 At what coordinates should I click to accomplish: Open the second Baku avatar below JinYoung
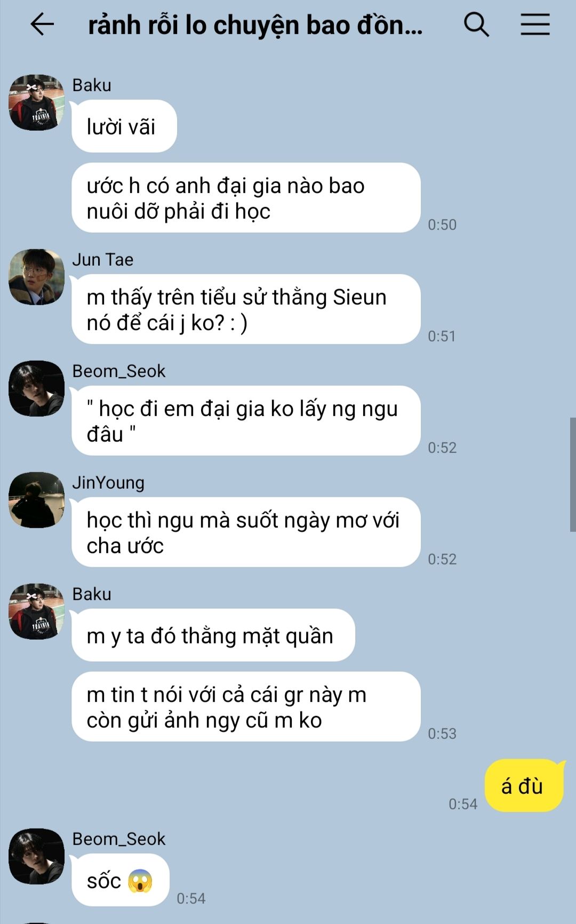click(37, 611)
